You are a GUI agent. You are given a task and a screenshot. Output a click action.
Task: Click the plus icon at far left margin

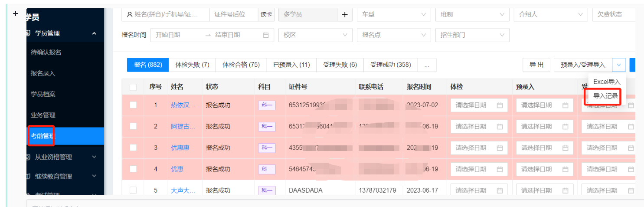16,13
